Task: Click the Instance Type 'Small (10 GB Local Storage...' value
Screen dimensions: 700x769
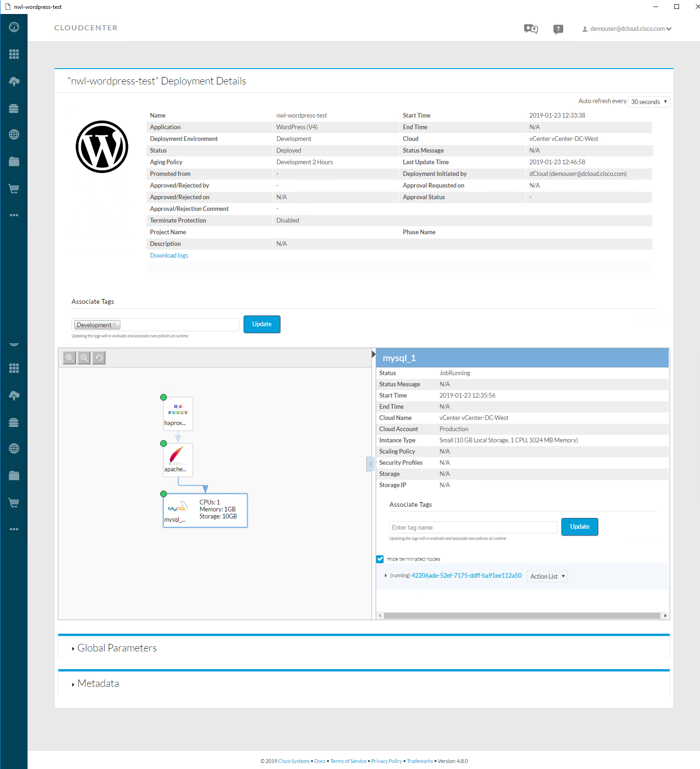Action: (x=509, y=440)
